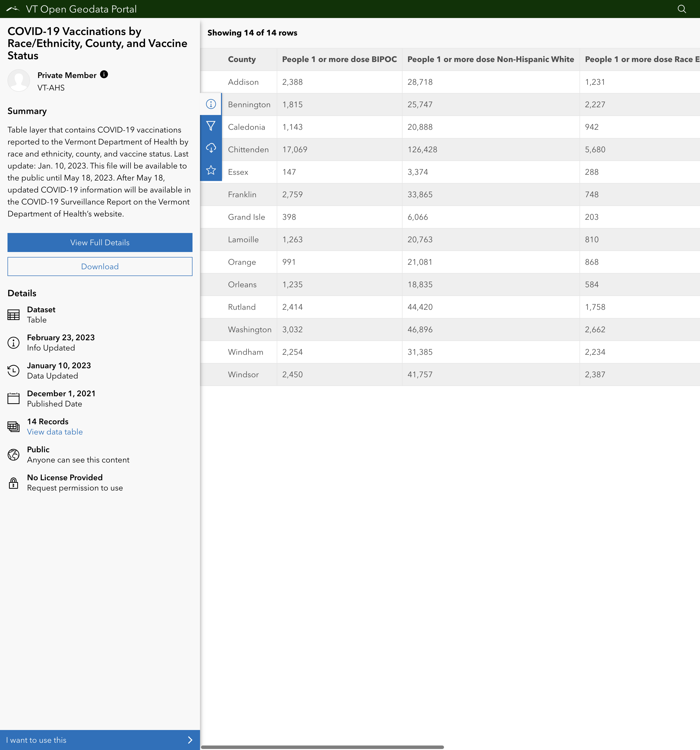Open the filter funnel tool

(x=211, y=126)
